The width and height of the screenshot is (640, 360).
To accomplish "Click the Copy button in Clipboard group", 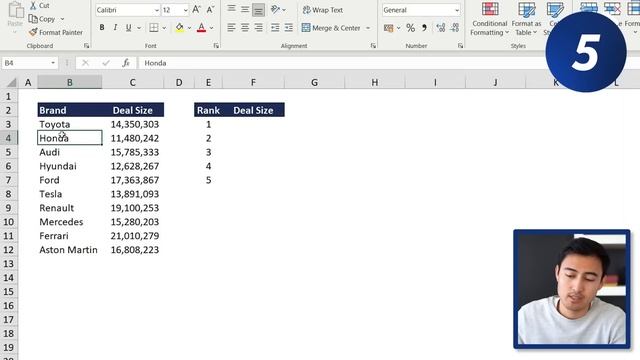I will pos(42,19).
